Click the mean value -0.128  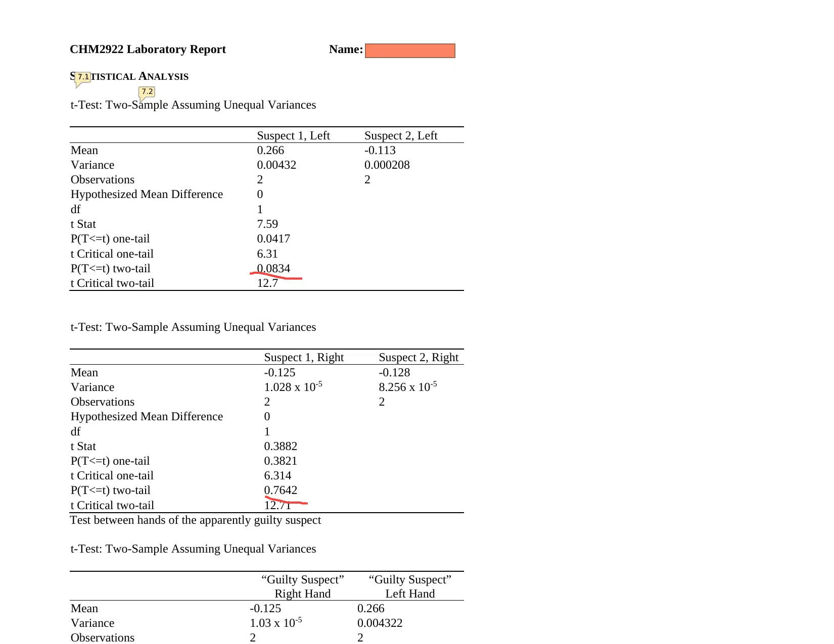point(394,373)
